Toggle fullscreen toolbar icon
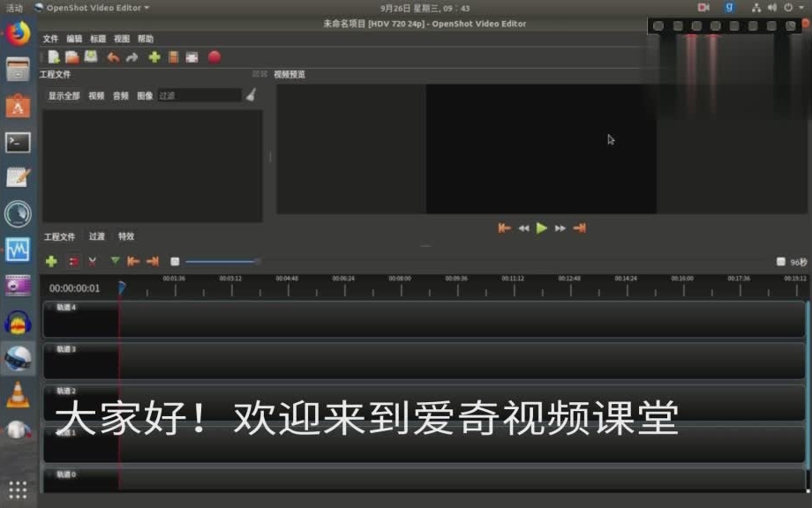The width and height of the screenshot is (812, 508). coord(192,57)
